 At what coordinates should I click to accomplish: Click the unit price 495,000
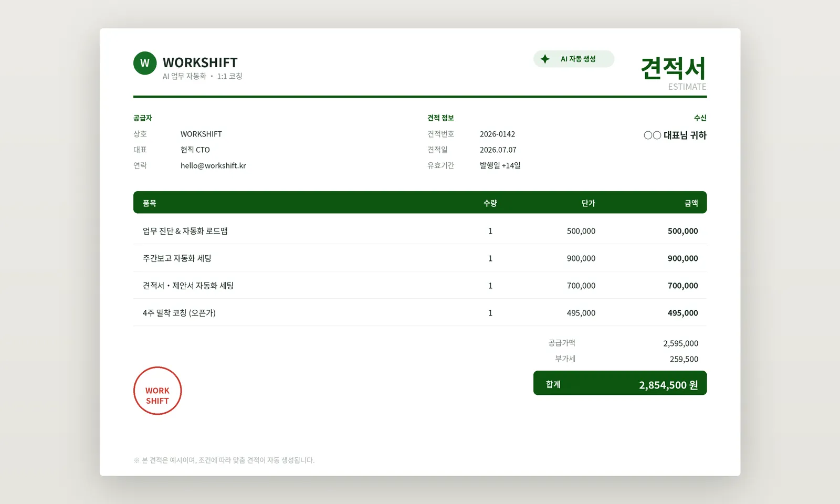(581, 313)
